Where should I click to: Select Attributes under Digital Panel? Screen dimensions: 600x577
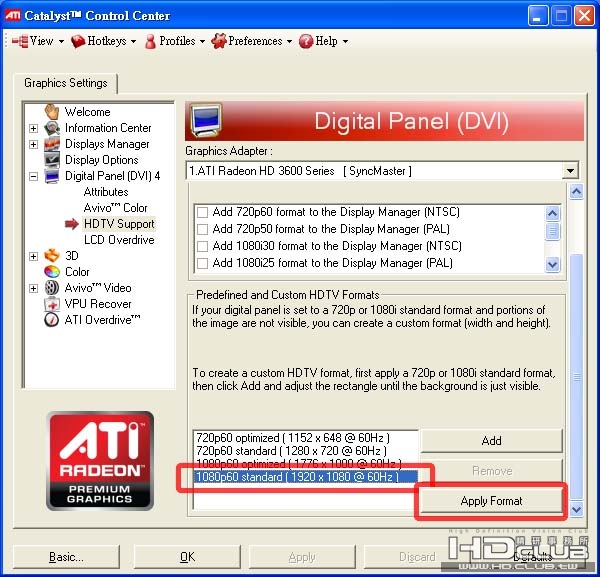[106, 192]
